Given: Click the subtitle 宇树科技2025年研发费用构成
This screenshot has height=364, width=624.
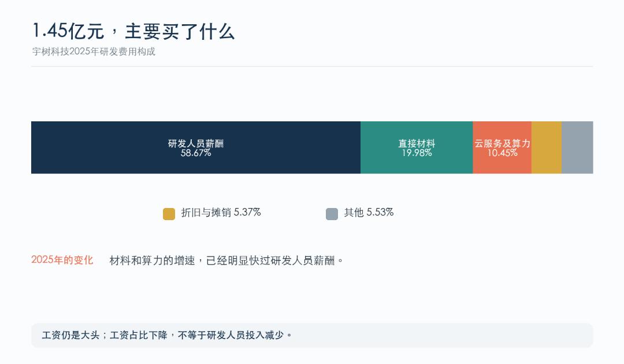Looking at the screenshot, I should (94, 52).
